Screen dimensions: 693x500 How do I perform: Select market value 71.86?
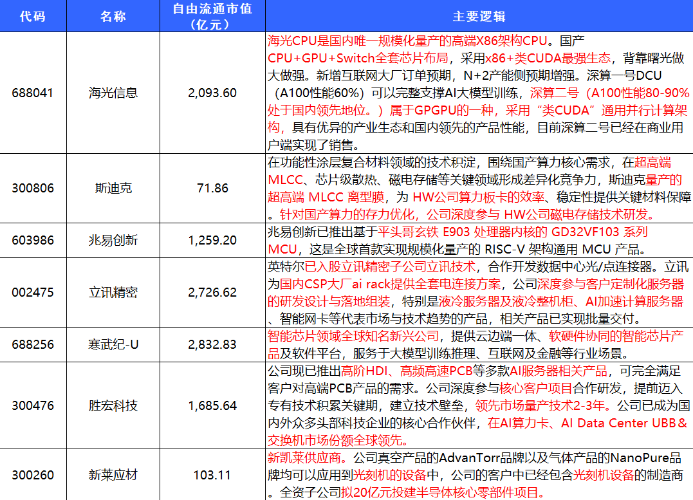point(213,188)
